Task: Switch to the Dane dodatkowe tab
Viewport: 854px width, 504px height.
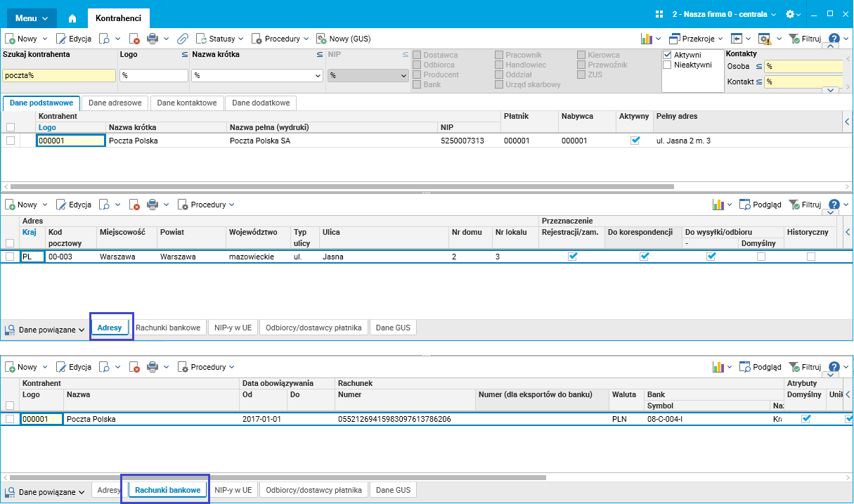Action: tap(261, 103)
